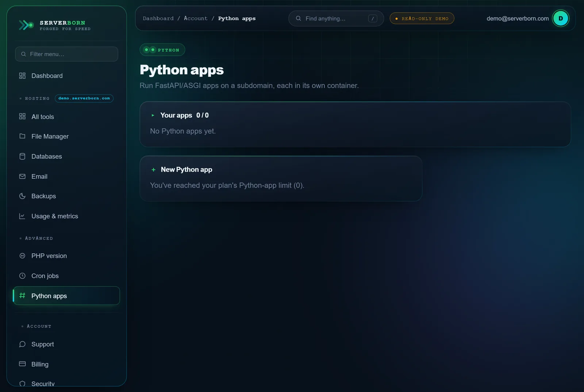This screenshot has width=584, height=392.
Task: Select PHP version menu item
Action: [66, 256]
